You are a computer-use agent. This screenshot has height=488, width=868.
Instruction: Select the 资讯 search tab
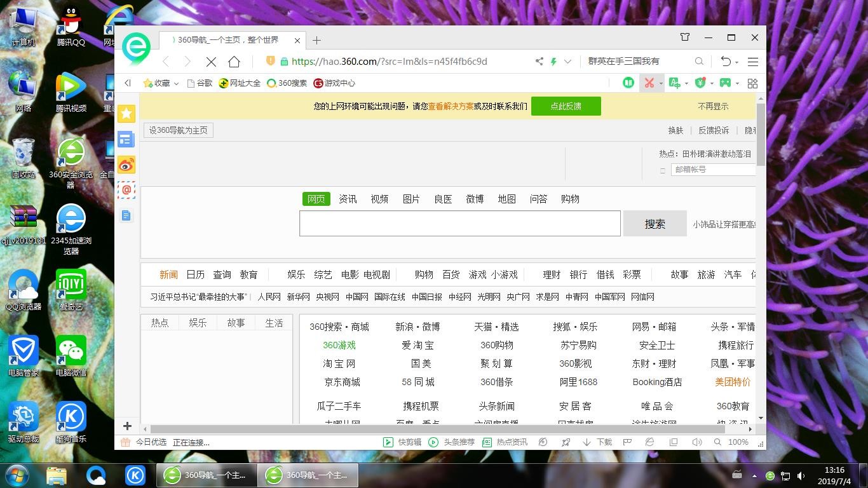(348, 199)
